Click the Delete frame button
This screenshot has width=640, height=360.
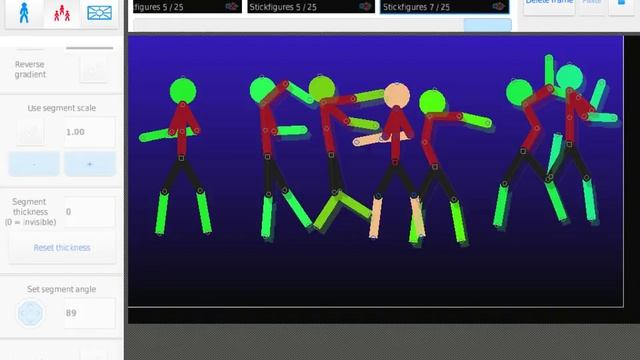[x=549, y=4]
